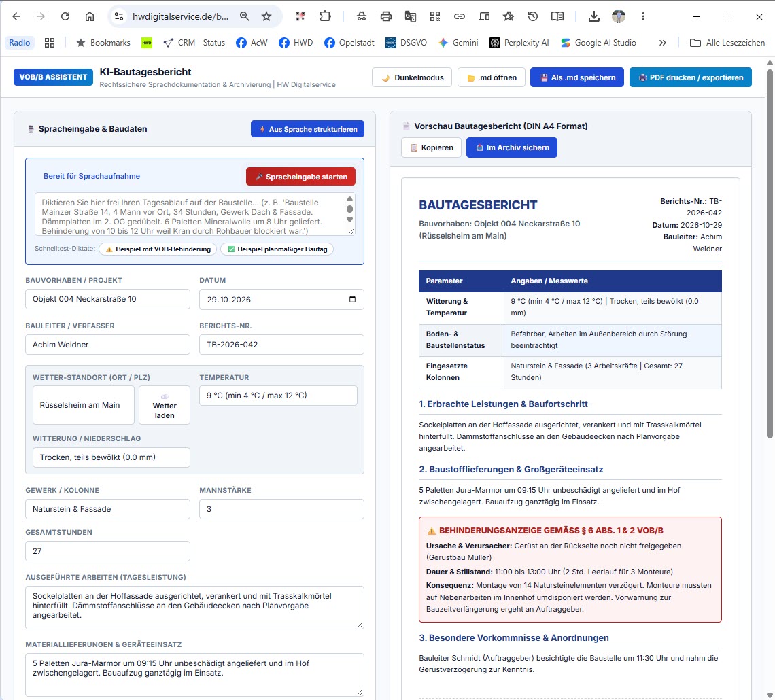Open the Bookmarks folder in bookmarks bar
Screen dimensions: 775x700
coord(103,43)
